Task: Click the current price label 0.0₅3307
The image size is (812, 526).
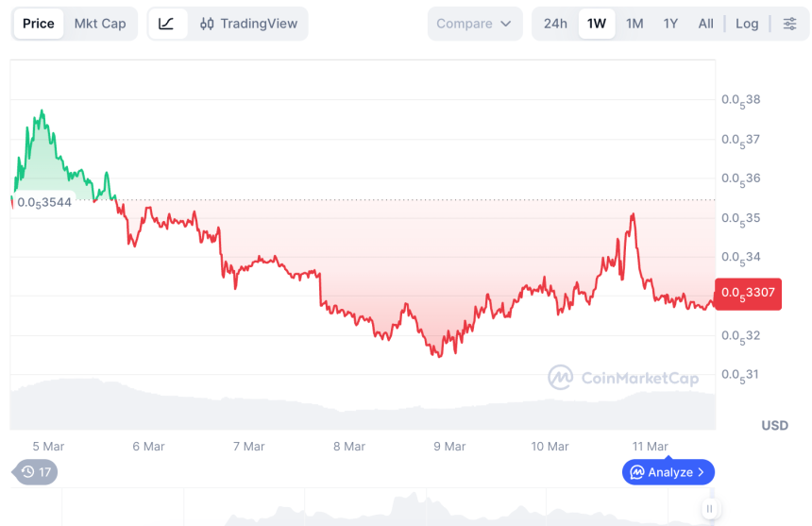Action: coord(748,293)
